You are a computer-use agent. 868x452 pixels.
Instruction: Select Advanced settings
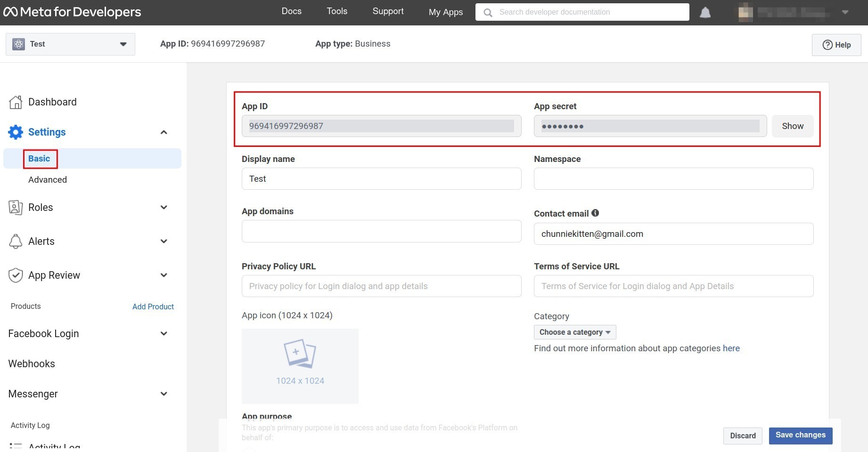[48, 180]
